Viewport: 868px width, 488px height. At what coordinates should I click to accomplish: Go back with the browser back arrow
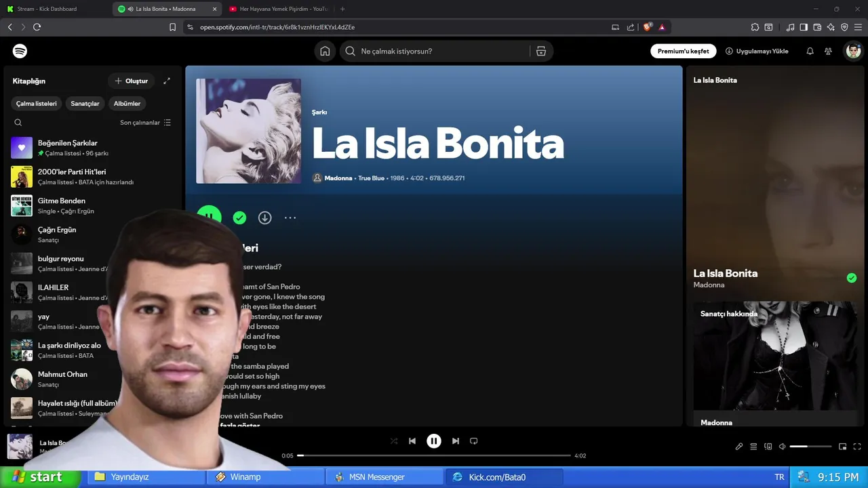click(9, 27)
